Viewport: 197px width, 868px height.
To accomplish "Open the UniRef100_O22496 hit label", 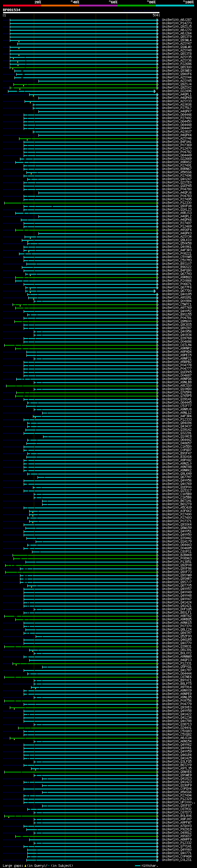I will 177,91.
